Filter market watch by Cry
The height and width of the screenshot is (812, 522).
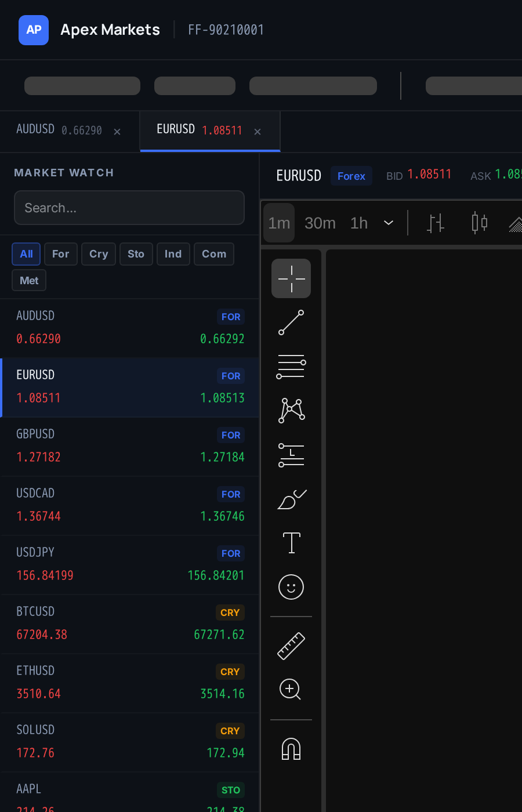tap(99, 254)
